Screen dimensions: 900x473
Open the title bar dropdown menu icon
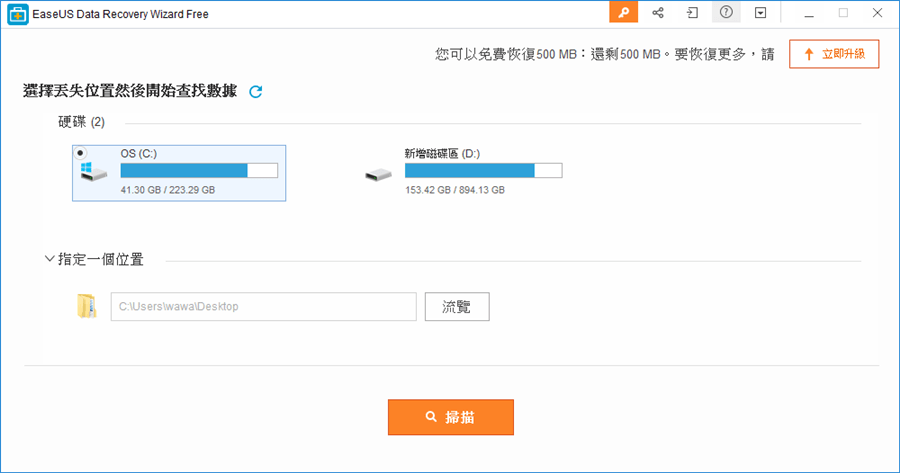tap(761, 13)
